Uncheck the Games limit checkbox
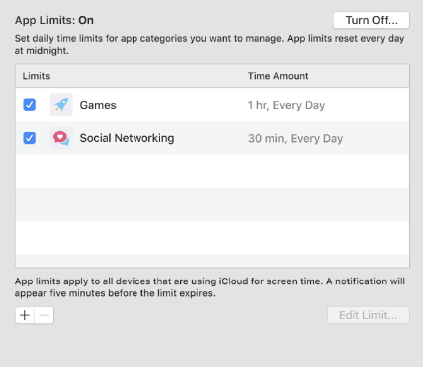 coord(30,105)
